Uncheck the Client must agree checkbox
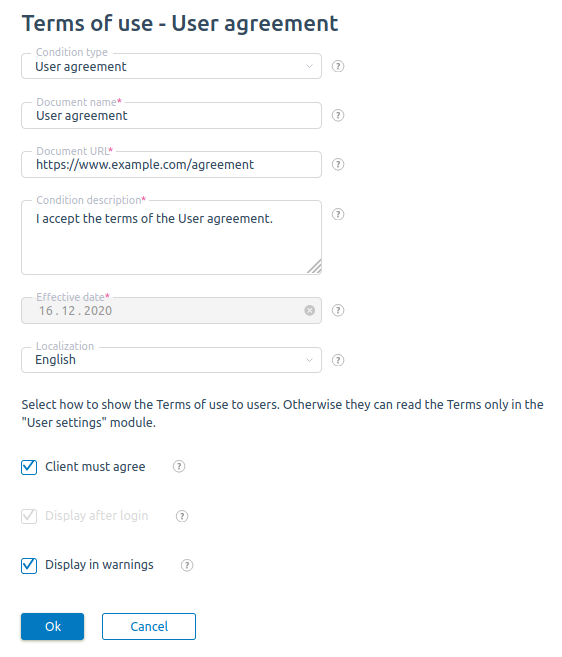Viewport: 562px width, 657px height. pyautogui.click(x=29, y=467)
